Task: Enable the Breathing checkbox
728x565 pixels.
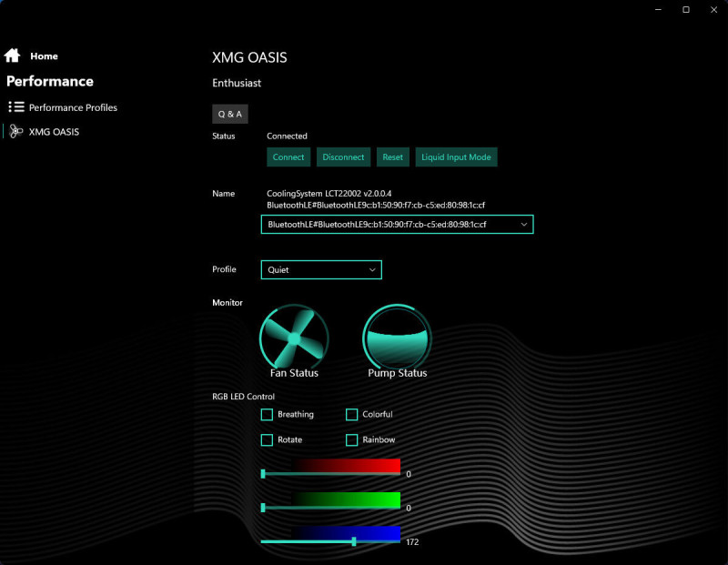Action: tap(267, 414)
